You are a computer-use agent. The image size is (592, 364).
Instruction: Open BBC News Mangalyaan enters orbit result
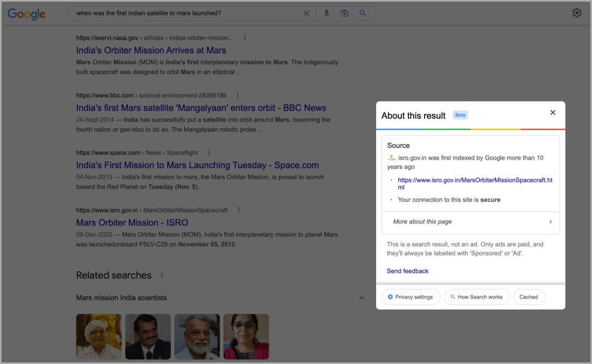201,107
